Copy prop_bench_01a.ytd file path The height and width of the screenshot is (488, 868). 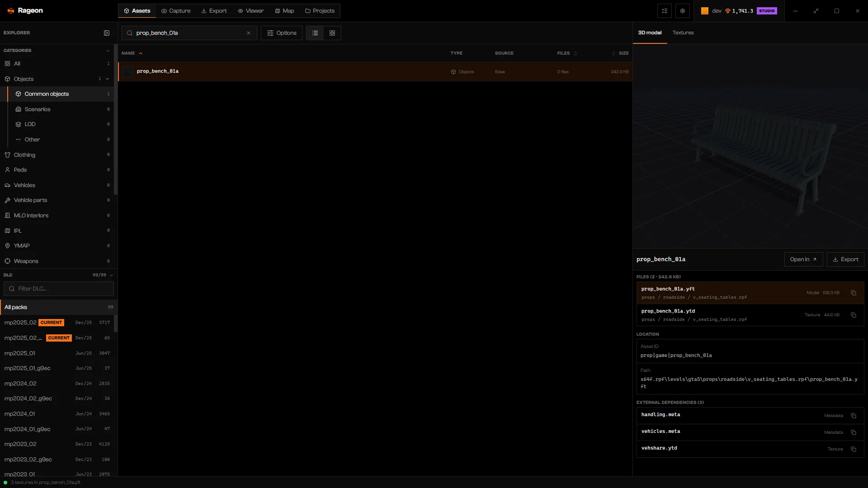click(x=854, y=315)
